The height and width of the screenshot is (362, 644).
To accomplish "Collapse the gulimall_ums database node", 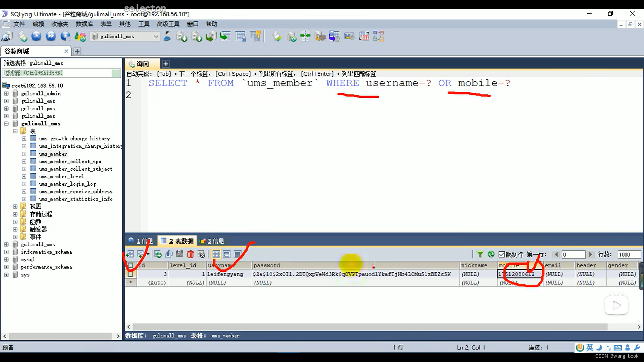I will [x=6, y=124].
